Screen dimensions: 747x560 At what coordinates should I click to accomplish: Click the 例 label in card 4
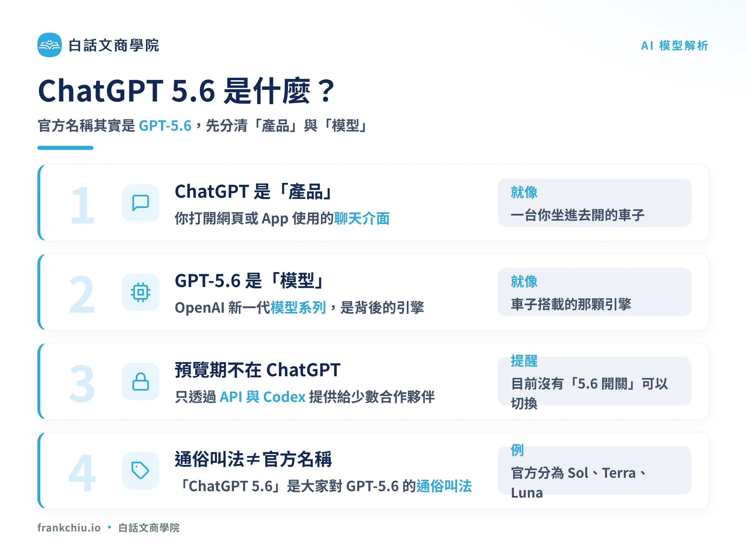point(517,450)
